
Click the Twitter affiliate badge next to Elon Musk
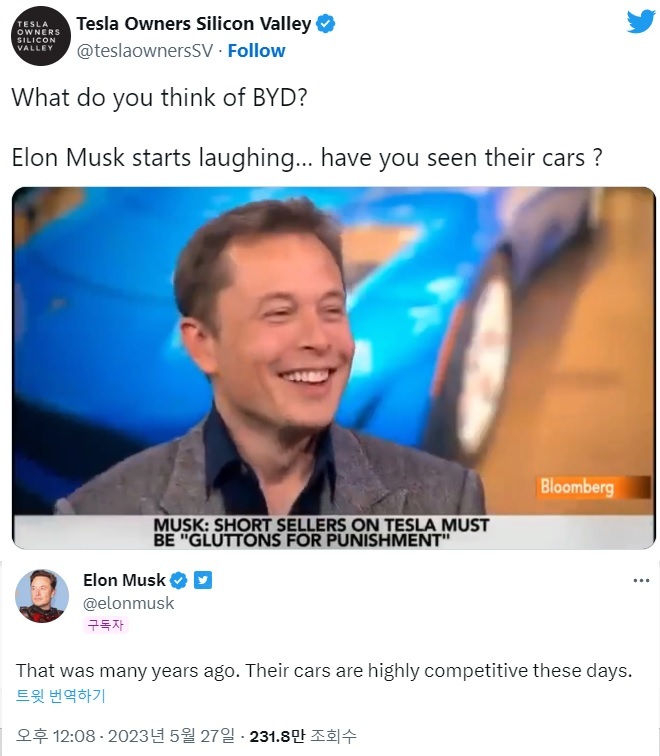[x=203, y=580]
